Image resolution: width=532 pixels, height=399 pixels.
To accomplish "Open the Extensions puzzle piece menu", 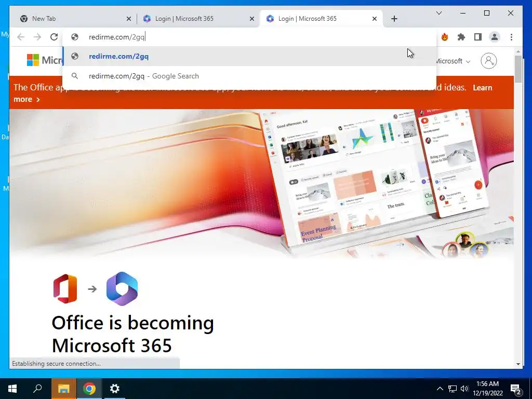I will coord(461,37).
